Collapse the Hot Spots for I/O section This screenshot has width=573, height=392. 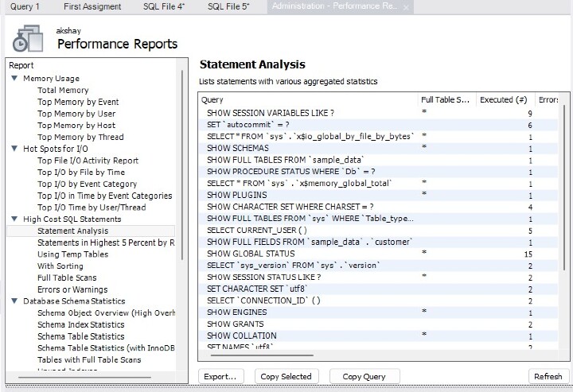point(14,149)
